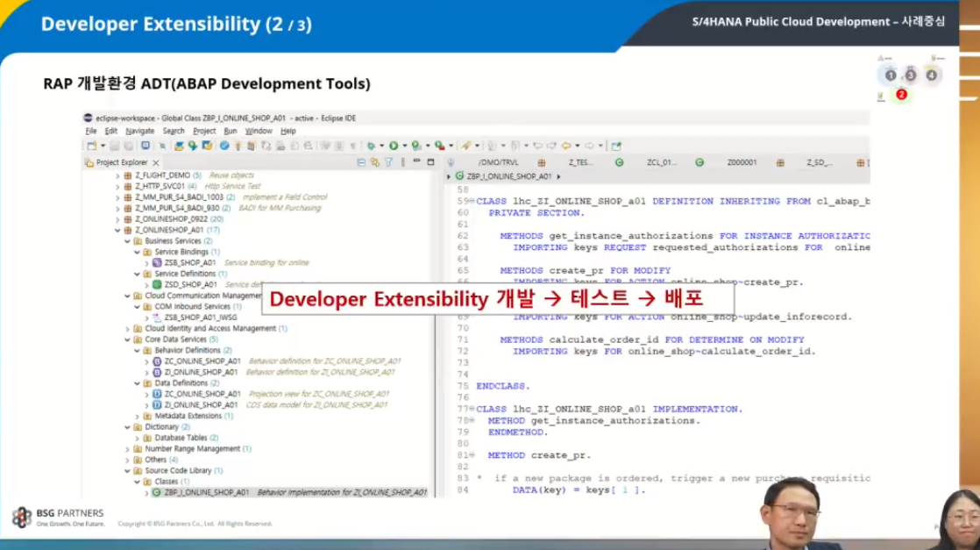Click the filter funnel icon in Project Explorer
Image resolution: width=980 pixels, height=550 pixels.
coord(388,162)
